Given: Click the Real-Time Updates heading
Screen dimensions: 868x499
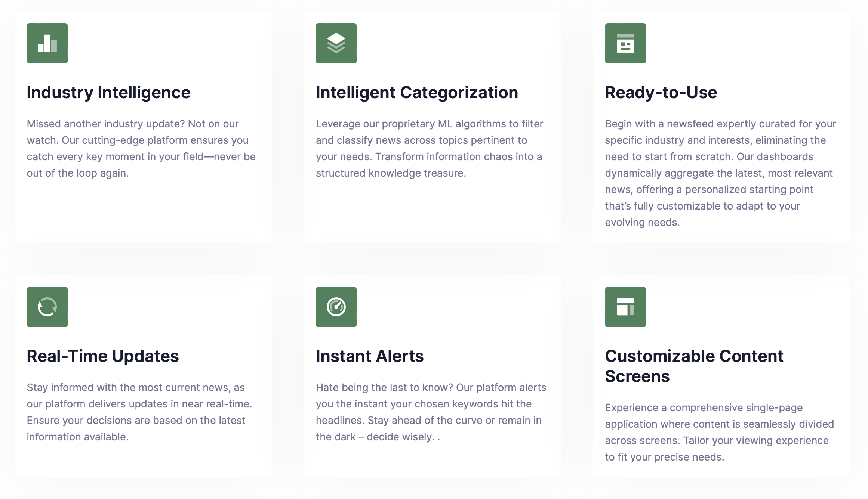Looking at the screenshot, I should coord(103,356).
